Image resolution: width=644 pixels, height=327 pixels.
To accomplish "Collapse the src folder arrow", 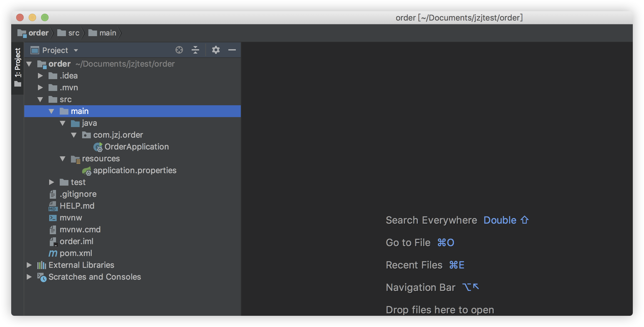I will pos(40,100).
